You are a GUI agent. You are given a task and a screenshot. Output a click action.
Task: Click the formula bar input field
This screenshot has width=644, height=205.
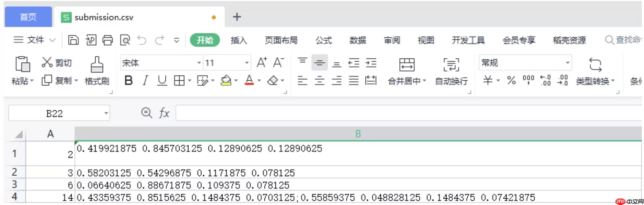coord(409,113)
